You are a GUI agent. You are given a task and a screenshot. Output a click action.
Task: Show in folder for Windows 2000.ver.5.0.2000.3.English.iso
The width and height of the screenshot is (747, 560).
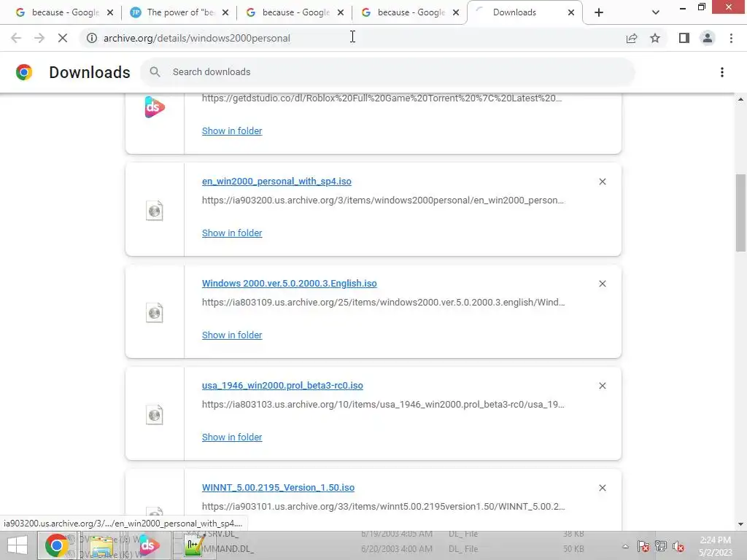232,335
